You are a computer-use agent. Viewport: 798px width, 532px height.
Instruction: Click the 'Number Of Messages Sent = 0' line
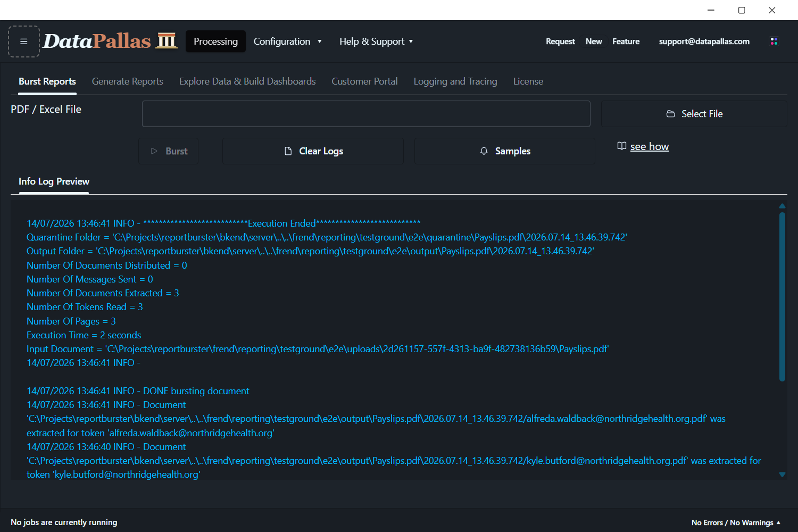(x=90, y=279)
